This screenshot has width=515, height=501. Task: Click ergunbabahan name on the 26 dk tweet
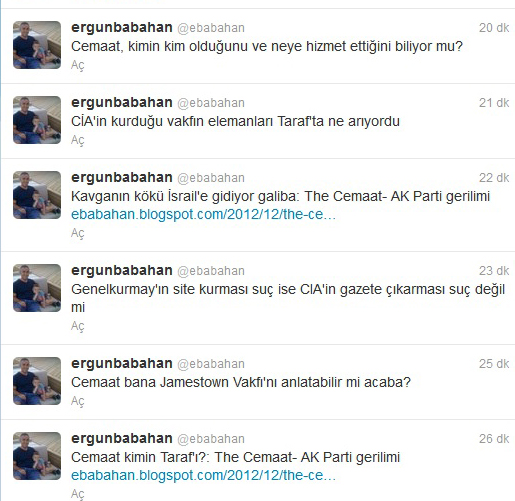122,439
